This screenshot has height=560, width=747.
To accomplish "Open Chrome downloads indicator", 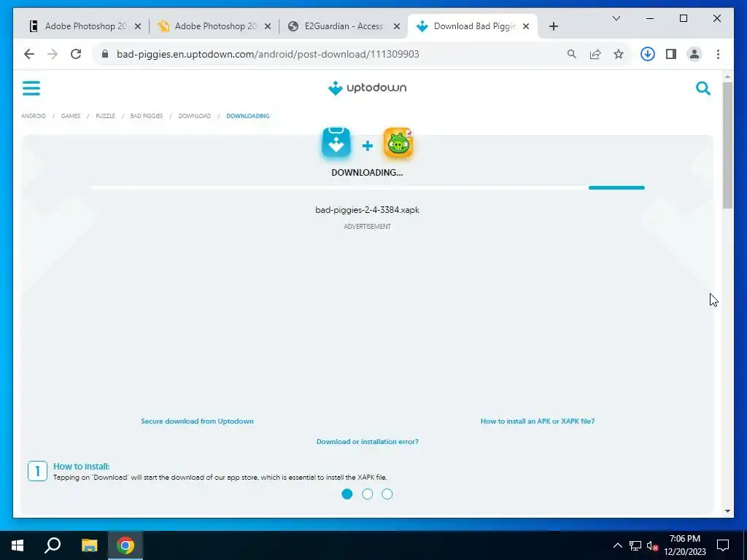I will click(x=648, y=54).
